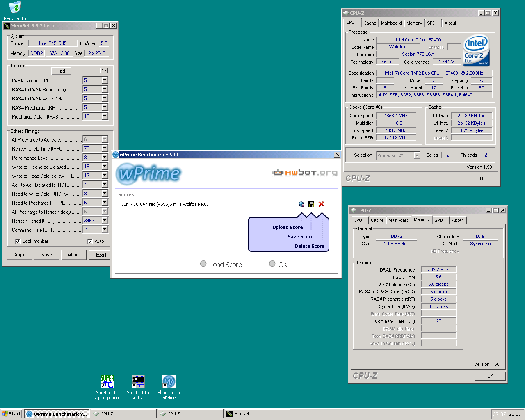The height and width of the screenshot is (420, 525).
Task: Click the Refresh Period value field 3463
Action: pos(92,221)
